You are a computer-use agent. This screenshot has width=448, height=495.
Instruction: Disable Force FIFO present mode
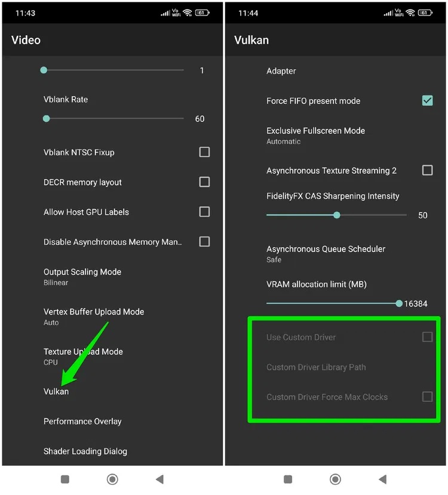[x=428, y=100]
